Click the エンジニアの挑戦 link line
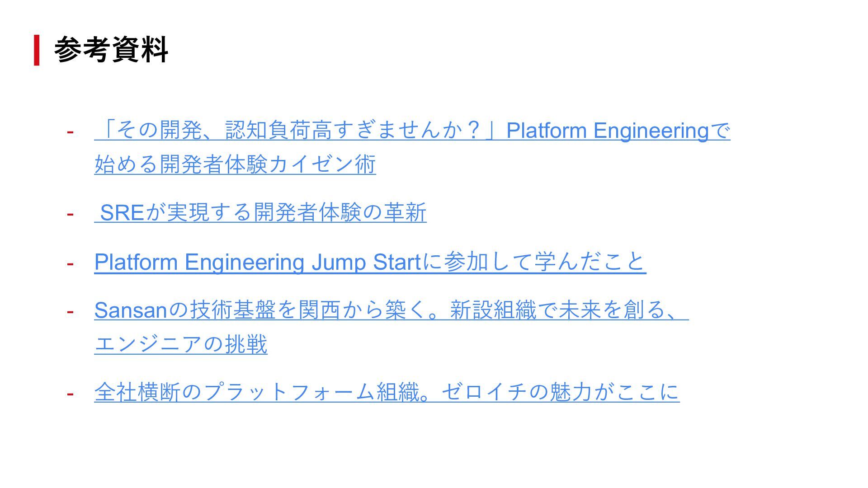 (181, 344)
